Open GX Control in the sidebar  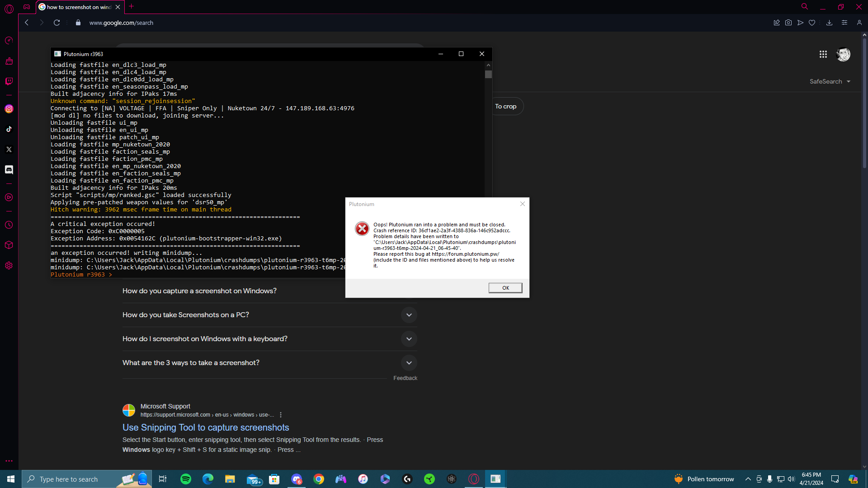9,41
